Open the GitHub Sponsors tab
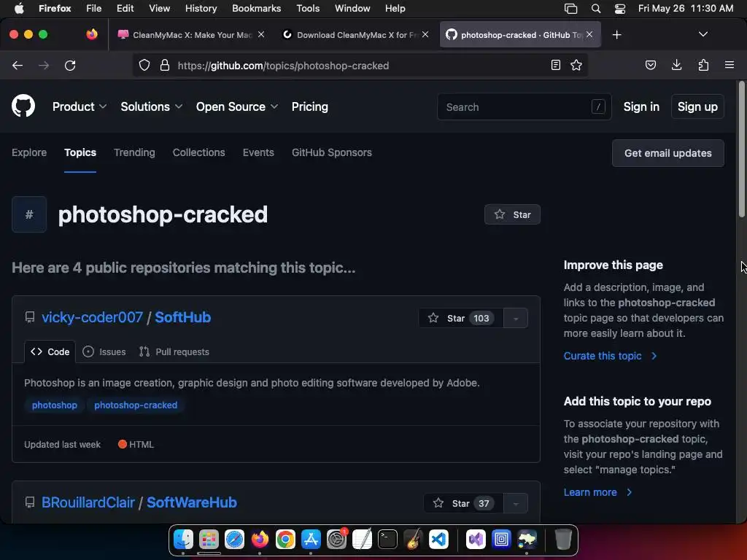 tap(332, 152)
